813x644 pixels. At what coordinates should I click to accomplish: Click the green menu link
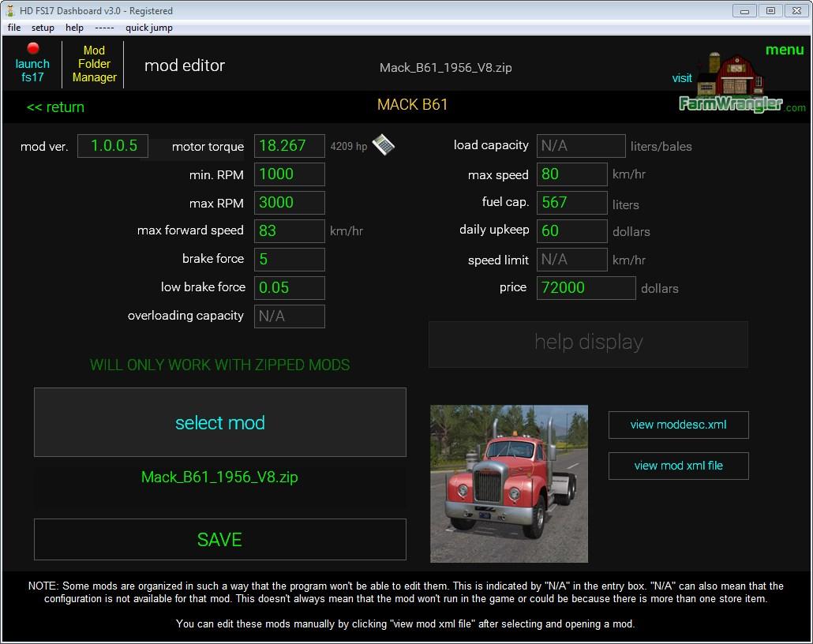coord(784,50)
